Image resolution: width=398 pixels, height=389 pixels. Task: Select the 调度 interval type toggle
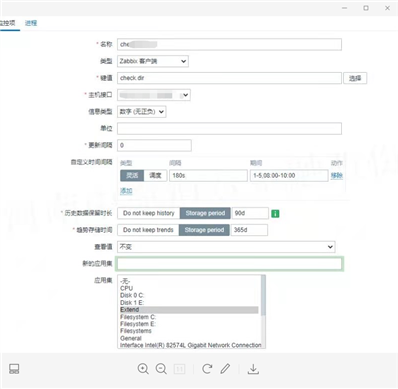pos(155,175)
